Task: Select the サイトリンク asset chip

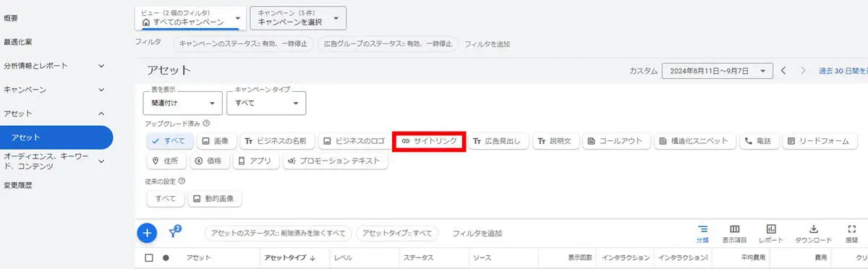Action: click(x=430, y=141)
